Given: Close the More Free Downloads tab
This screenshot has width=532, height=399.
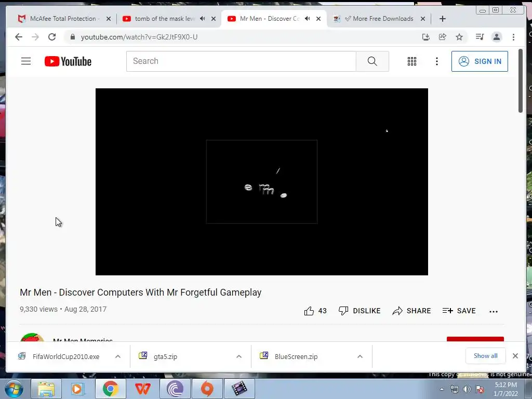Looking at the screenshot, I should tap(423, 19).
